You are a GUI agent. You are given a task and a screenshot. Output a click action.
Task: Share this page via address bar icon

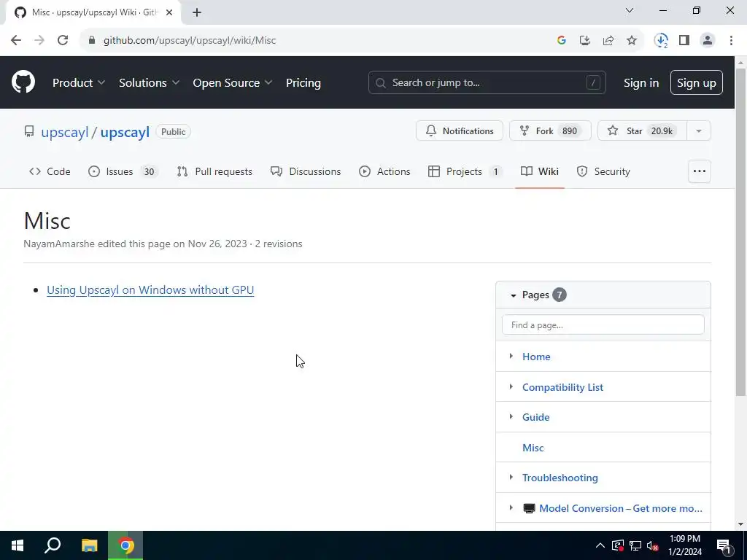click(608, 41)
